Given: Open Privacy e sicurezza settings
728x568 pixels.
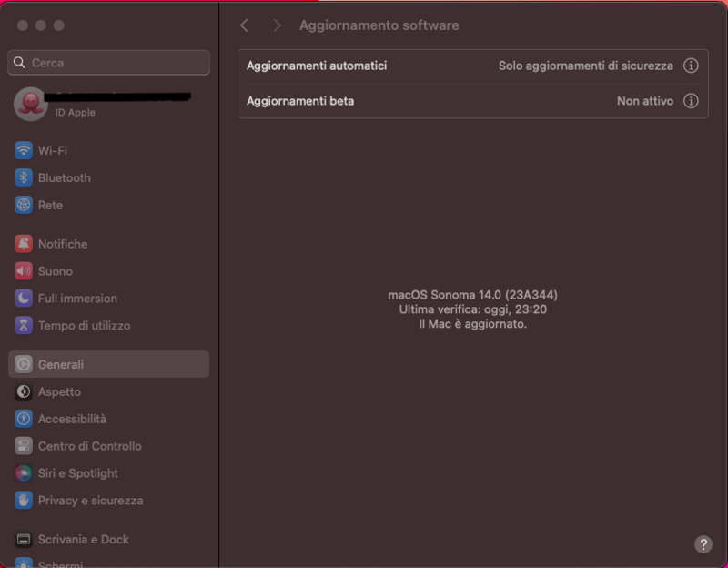Looking at the screenshot, I should point(108,501).
